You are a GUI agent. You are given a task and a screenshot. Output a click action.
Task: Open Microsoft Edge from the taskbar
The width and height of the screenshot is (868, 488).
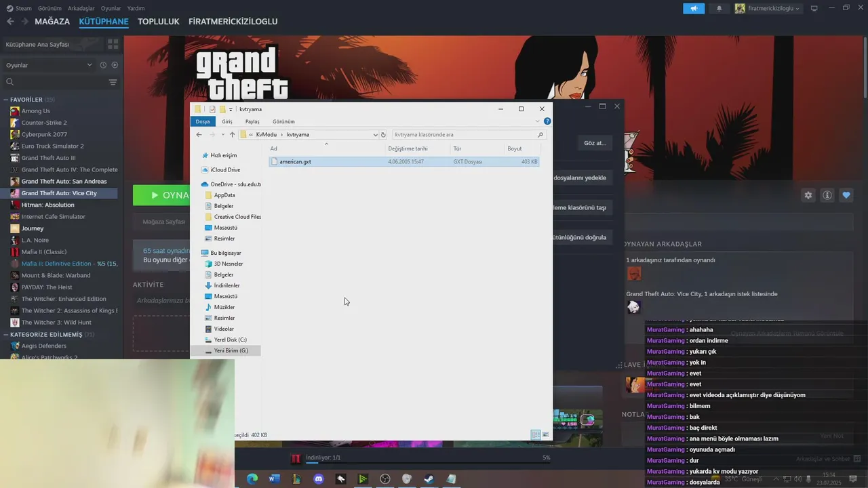coord(252,479)
